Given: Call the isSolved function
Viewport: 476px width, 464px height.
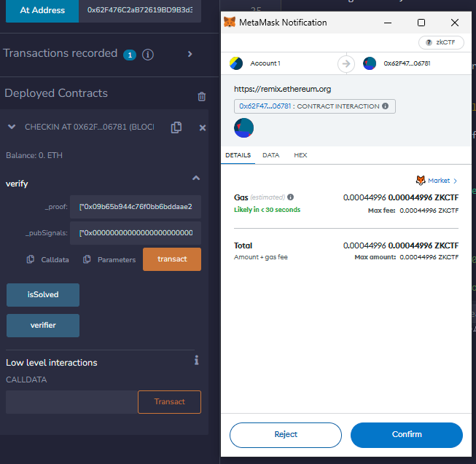Looking at the screenshot, I should tap(43, 295).
